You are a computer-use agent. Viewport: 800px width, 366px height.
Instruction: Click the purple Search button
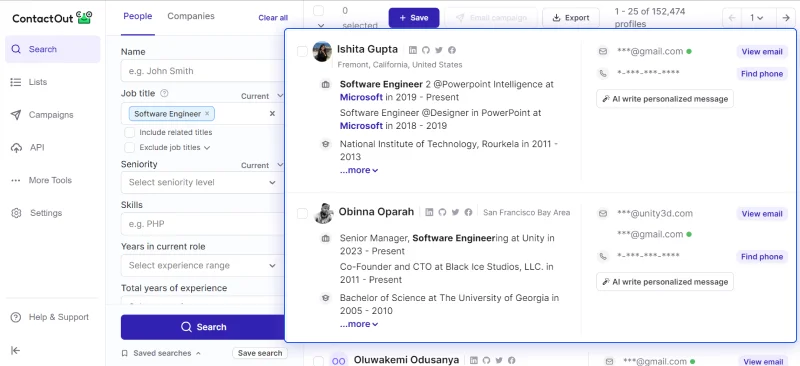point(203,327)
